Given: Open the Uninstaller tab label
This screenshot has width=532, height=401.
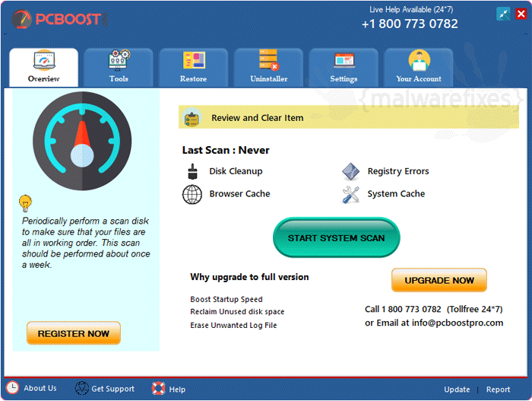Looking at the screenshot, I should tap(269, 79).
